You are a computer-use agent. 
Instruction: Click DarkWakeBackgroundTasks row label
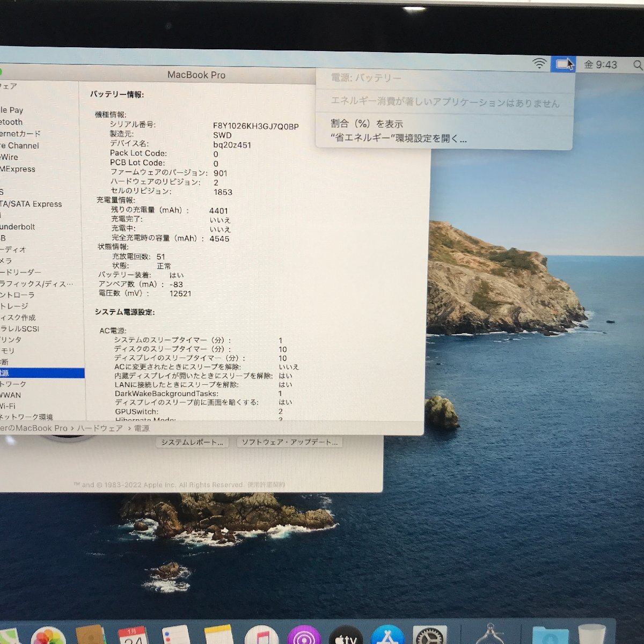tap(166, 393)
